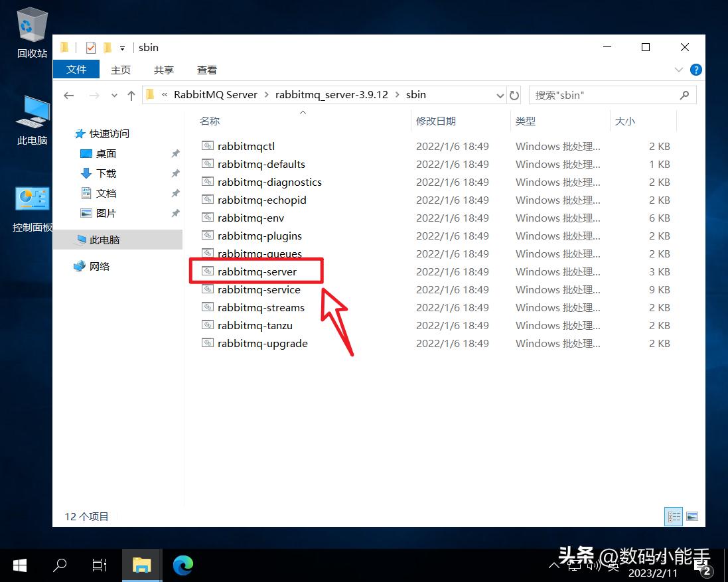Click the refresh icon in the address bar

tap(514, 95)
